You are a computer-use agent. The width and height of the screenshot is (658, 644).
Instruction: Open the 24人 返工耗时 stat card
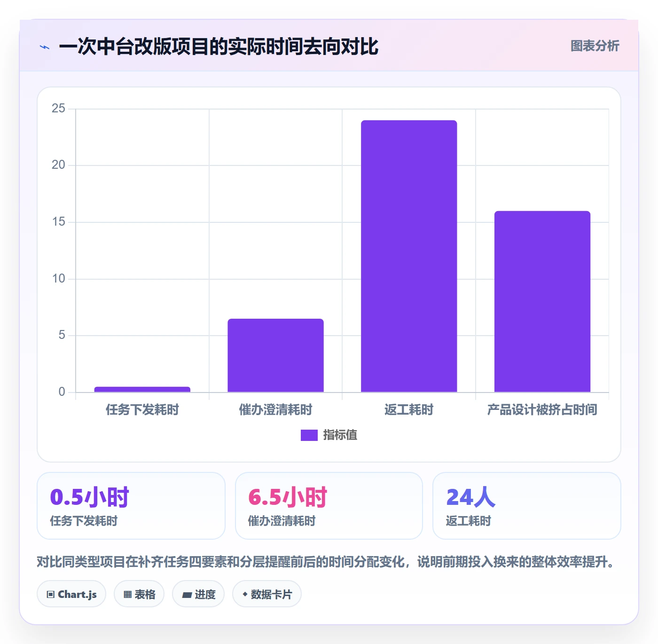tap(527, 506)
